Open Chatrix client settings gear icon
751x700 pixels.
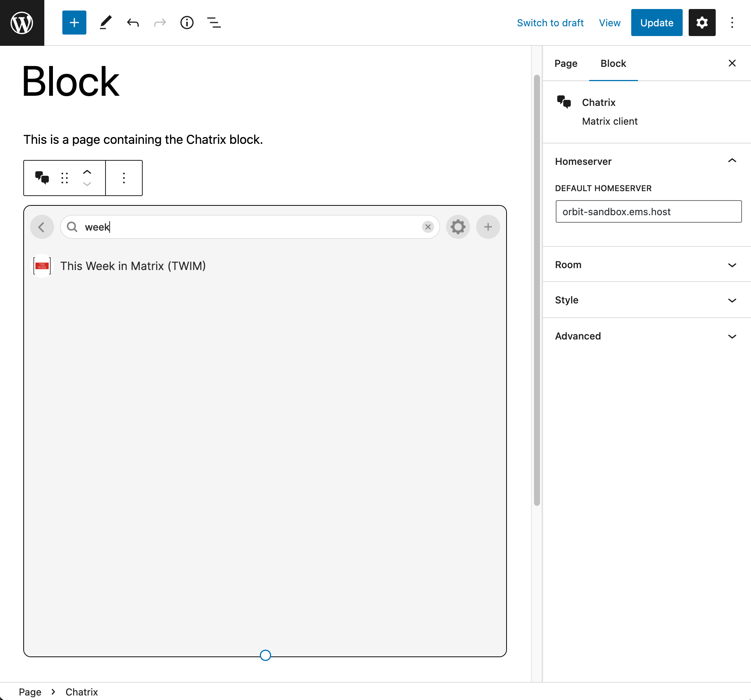[x=457, y=227]
